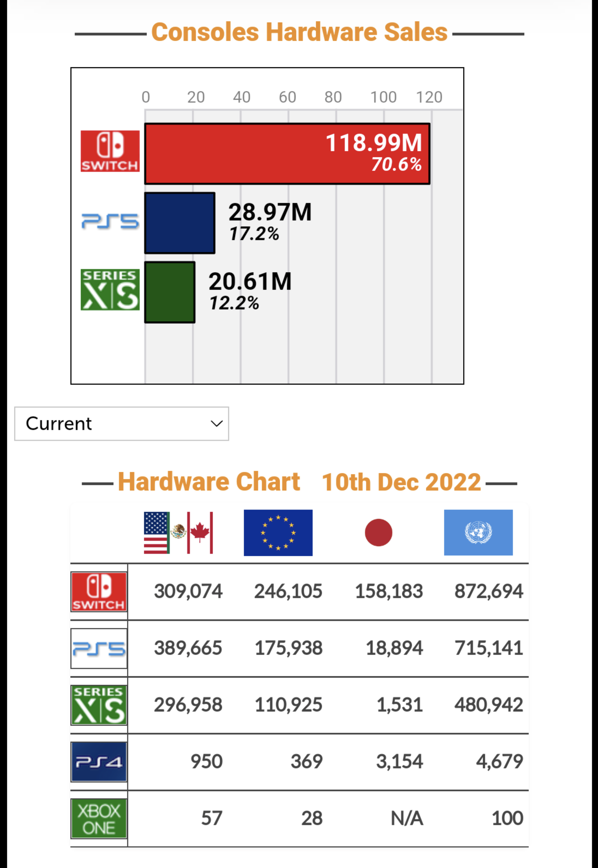Click the European Union flag column header

pyautogui.click(x=278, y=533)
